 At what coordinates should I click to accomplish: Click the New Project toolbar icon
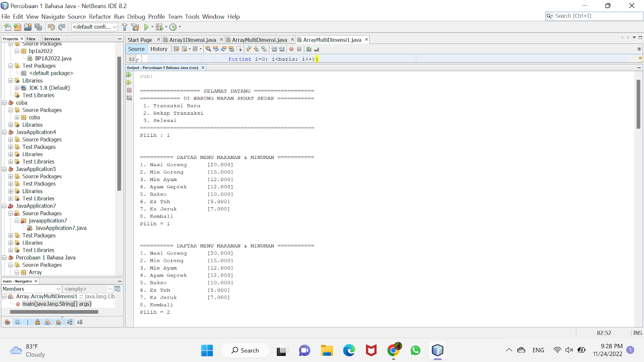click(x=17, y=27)
